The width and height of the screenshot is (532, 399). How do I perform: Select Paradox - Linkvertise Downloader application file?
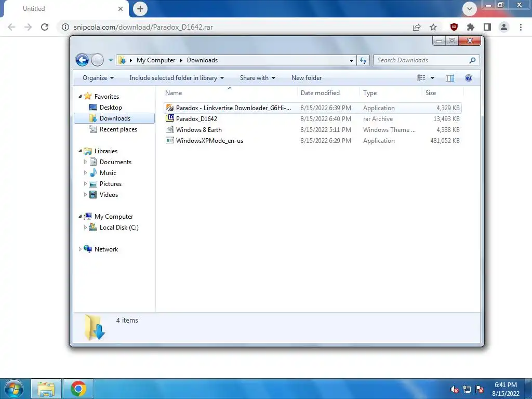(x=312, y=108)
